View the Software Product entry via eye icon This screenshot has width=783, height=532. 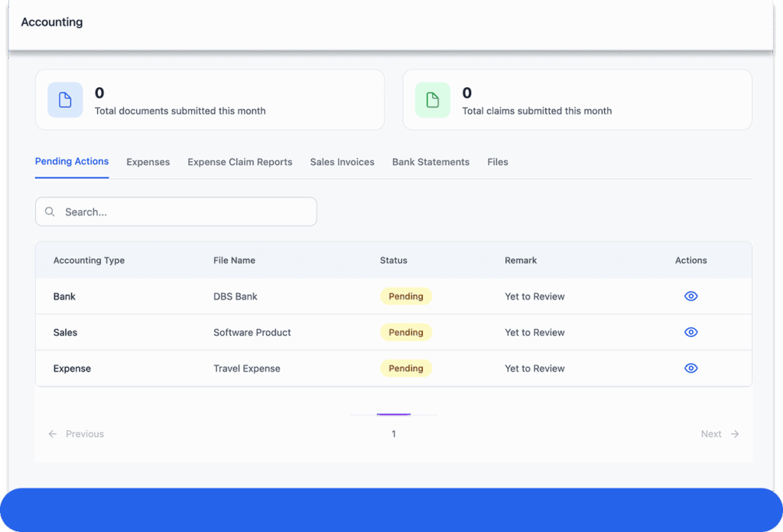point(690,332)
